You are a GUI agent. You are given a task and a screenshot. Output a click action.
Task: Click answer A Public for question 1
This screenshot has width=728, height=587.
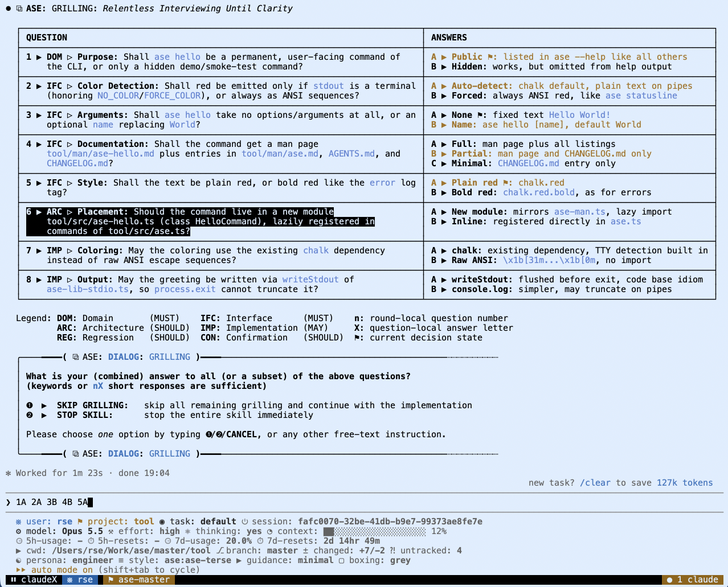pos(559,57)
